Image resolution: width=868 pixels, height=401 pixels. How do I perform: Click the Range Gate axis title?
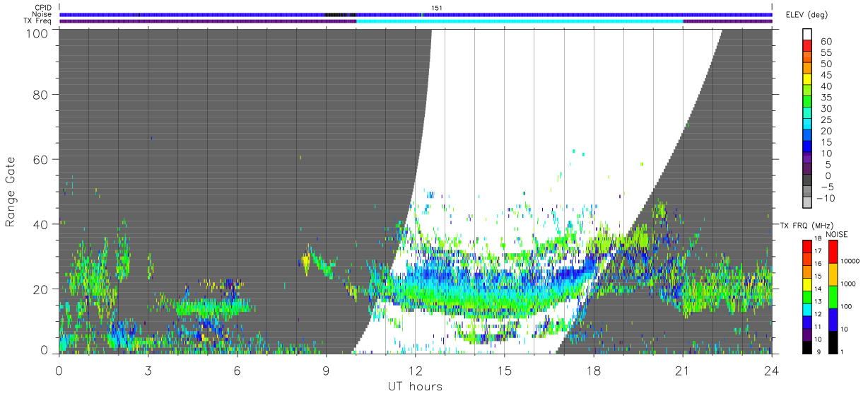click(10, 191)
